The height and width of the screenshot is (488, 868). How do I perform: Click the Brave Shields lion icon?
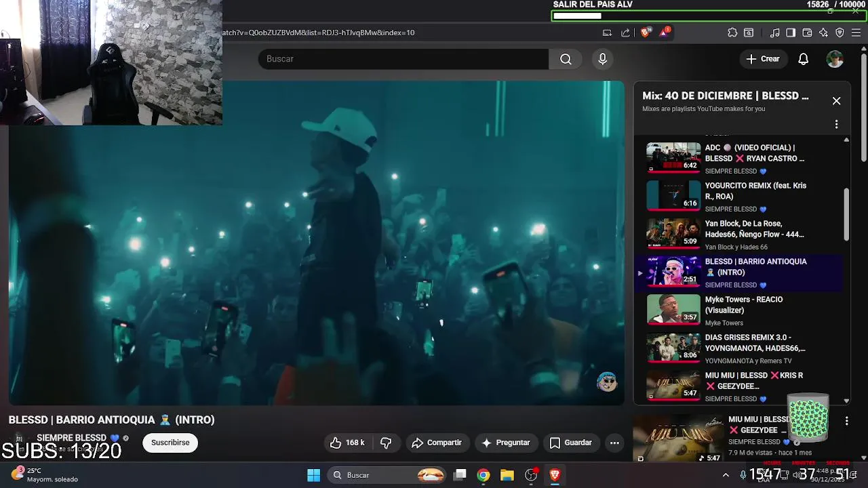pyautogui.click(x=645, y=33)
